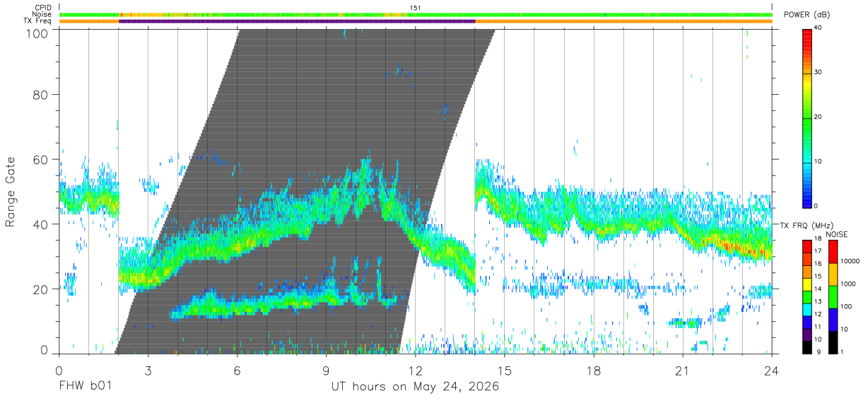Click the '24' tick on the UT hours axis
This screenshot has height=401, width=868.
771,369
